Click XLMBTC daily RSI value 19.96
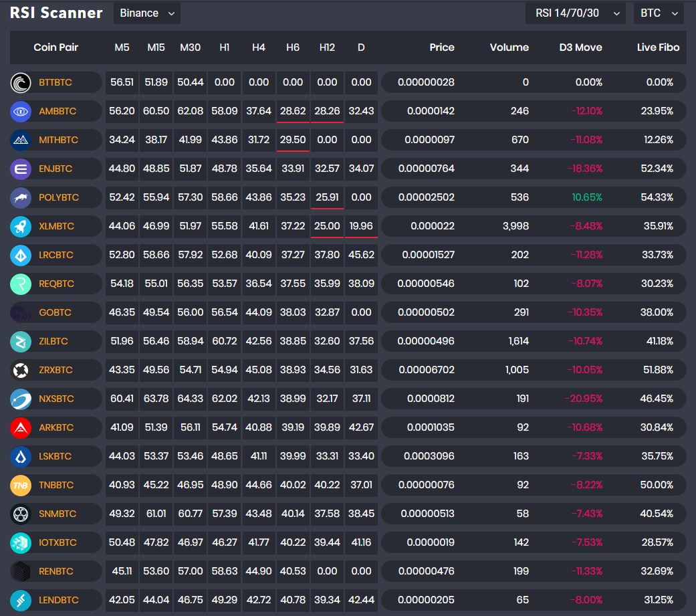 pos(361,227)
